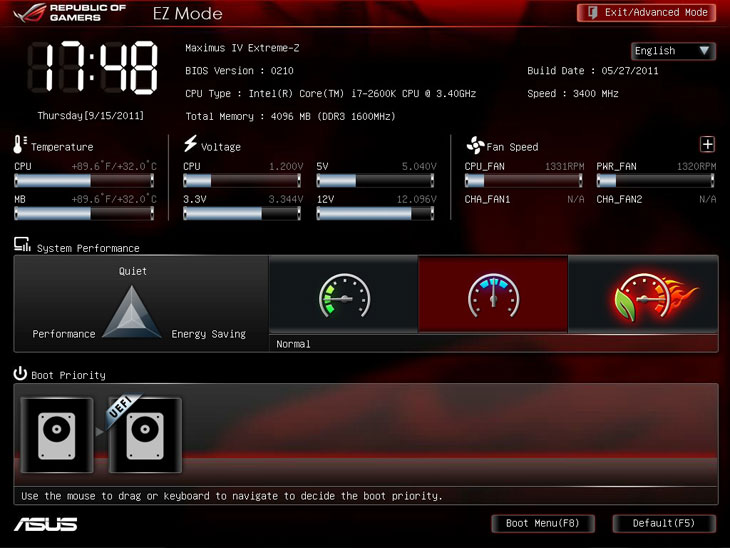Click the System Performance monitor icon
The width and height of the screenshot is (730, 548).
coord(21,246)
